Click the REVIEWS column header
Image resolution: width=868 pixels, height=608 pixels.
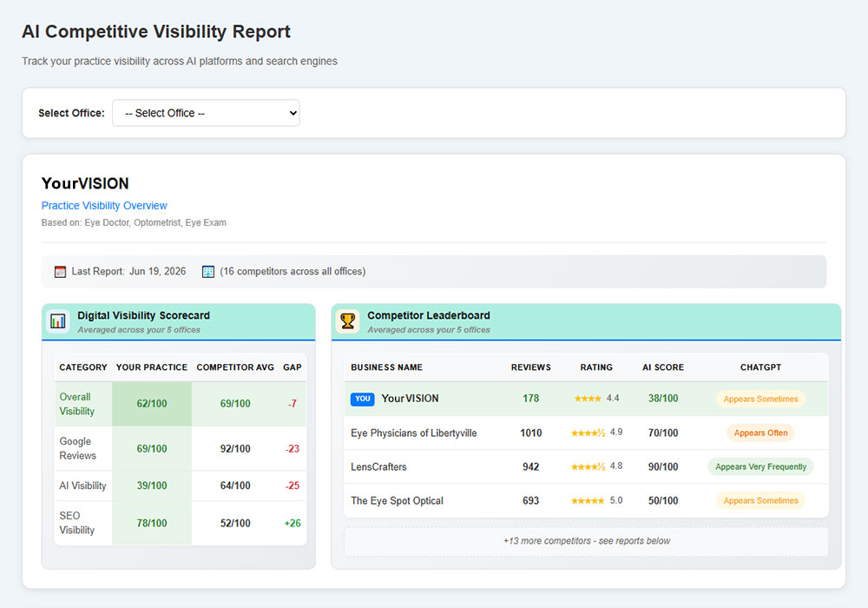(531, 367)
